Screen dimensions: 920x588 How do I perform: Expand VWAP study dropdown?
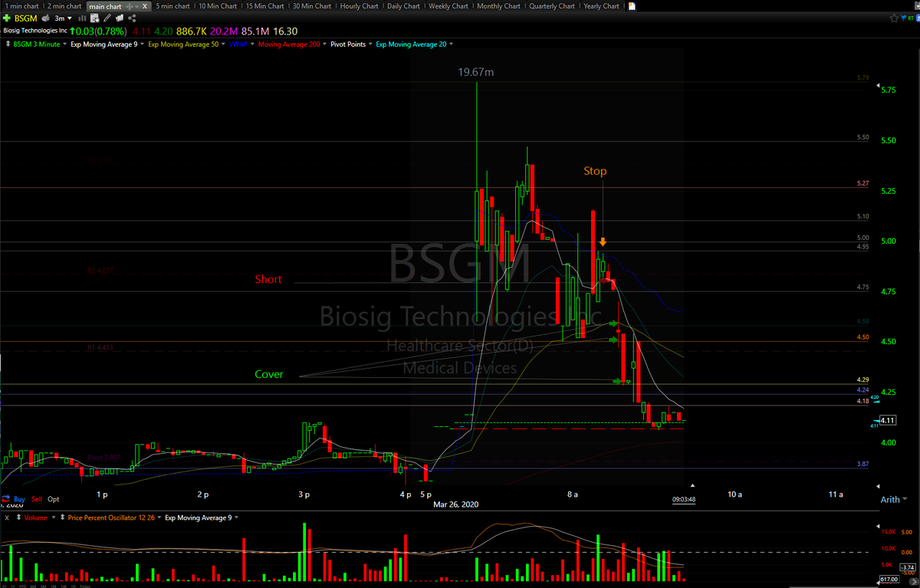coord(252,44)
